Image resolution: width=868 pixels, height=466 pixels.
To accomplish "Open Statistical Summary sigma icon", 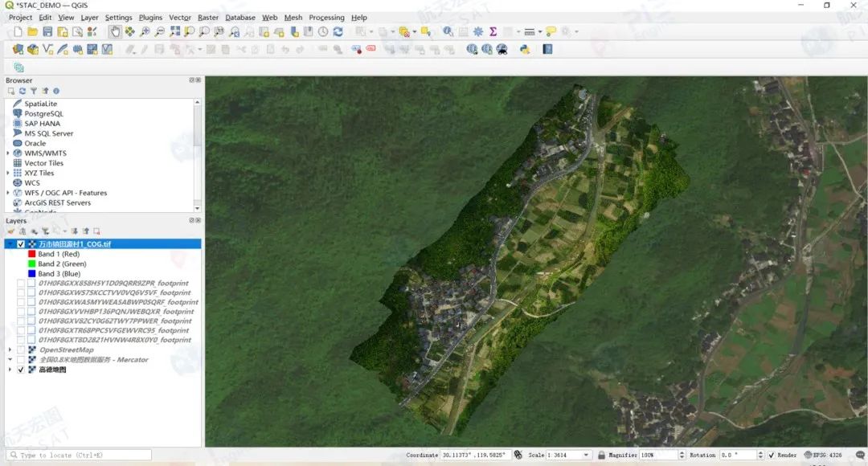I will pos(493,32).
